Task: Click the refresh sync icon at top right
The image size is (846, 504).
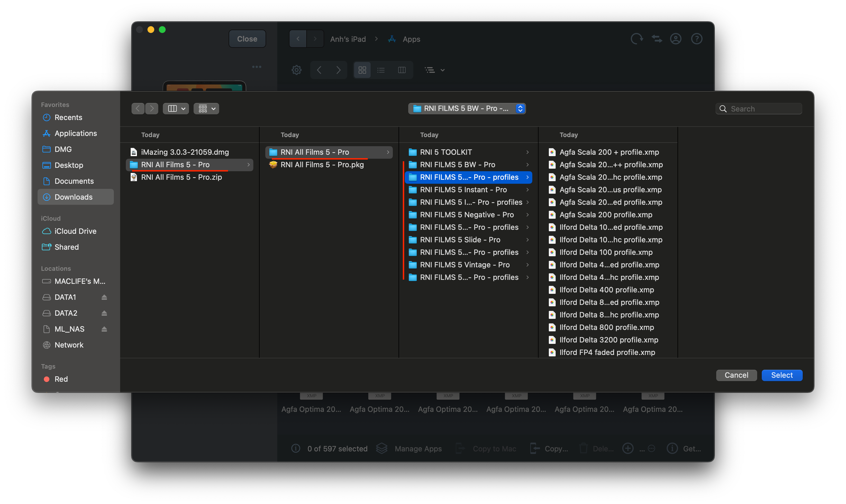Action: (637, 39)
